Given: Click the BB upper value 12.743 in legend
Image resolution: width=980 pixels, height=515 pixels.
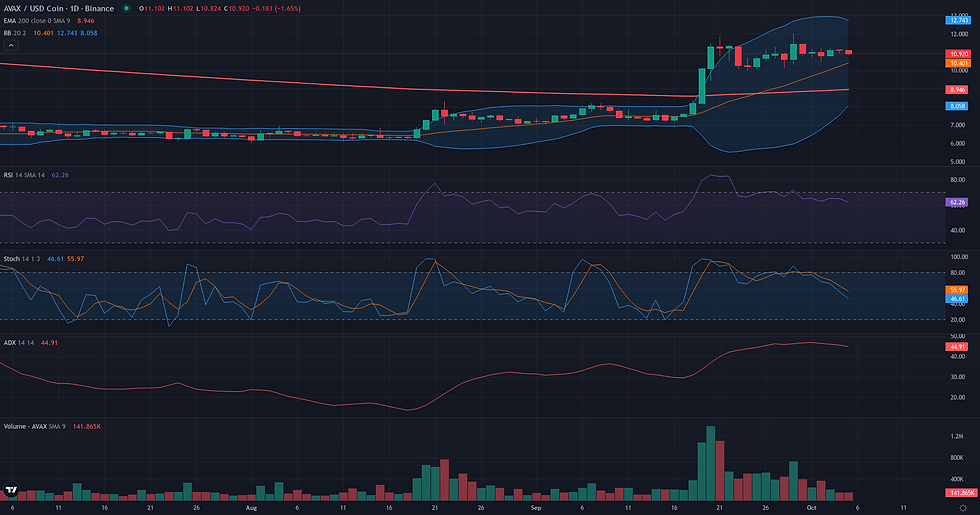Looking at the screenshot, I should [67, 33].
